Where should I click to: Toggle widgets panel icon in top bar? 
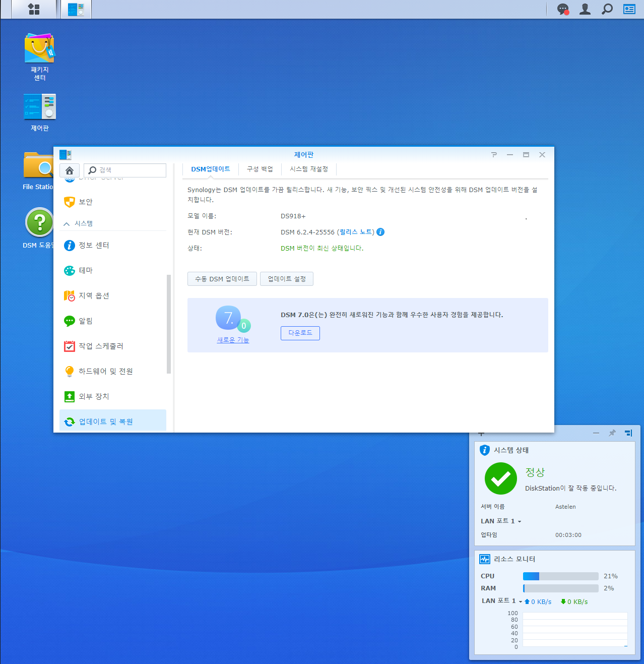(x=629, y=9)
